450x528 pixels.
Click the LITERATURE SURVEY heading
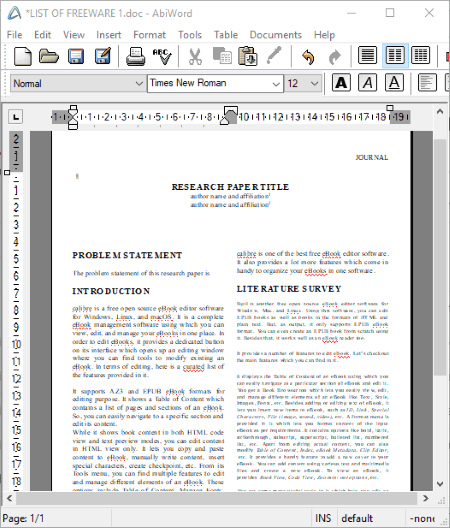click(x=289, y=289)
